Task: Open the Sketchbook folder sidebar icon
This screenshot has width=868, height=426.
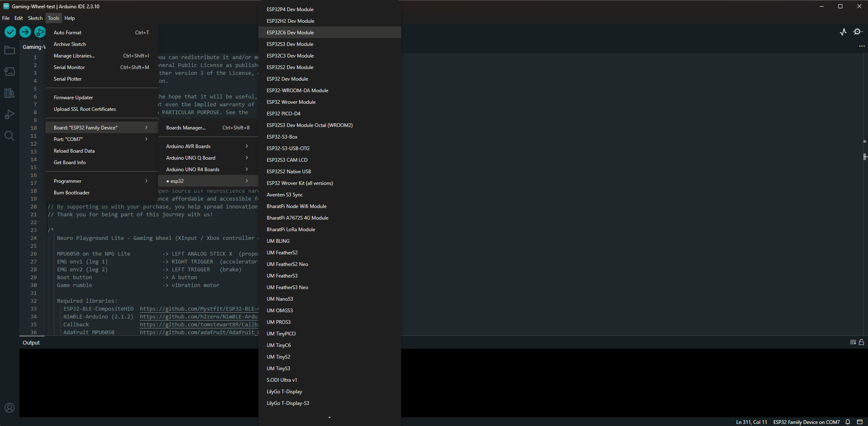Action: coord(10,50)
